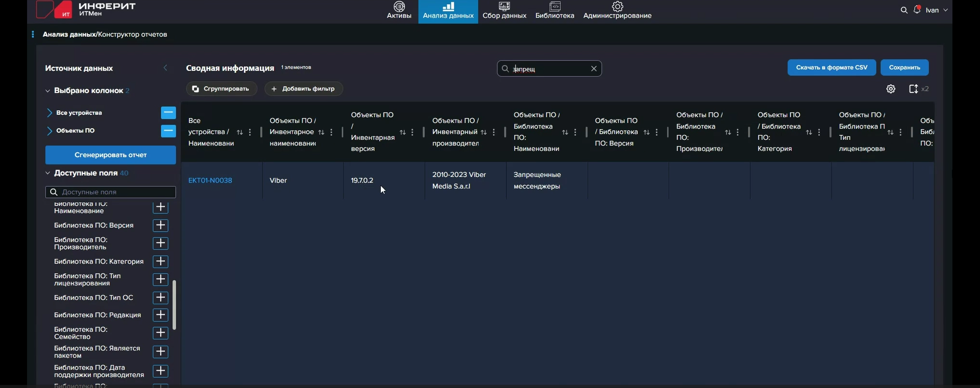Click the global search magnifier icon
980x388 pixels.
click(904, 10)
